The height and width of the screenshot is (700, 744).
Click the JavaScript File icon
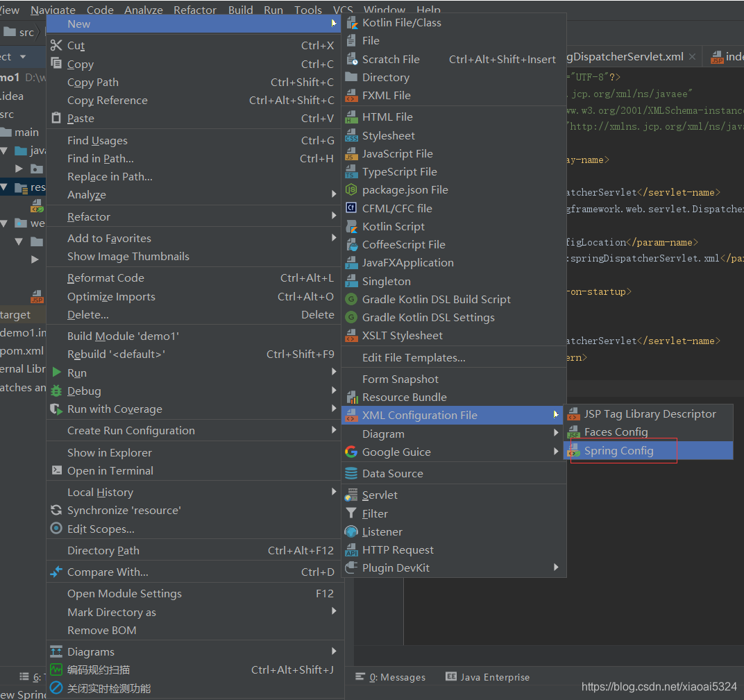[352, 153]
